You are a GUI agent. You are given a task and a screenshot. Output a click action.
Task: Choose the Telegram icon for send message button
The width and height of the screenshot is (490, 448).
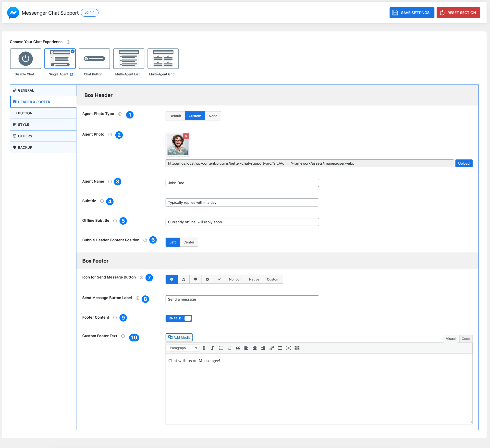pyautogui.click(x=207, y=279)
